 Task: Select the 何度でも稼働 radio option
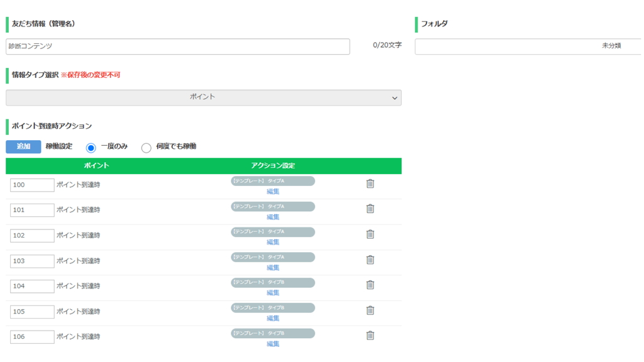[x=146, y=148]
